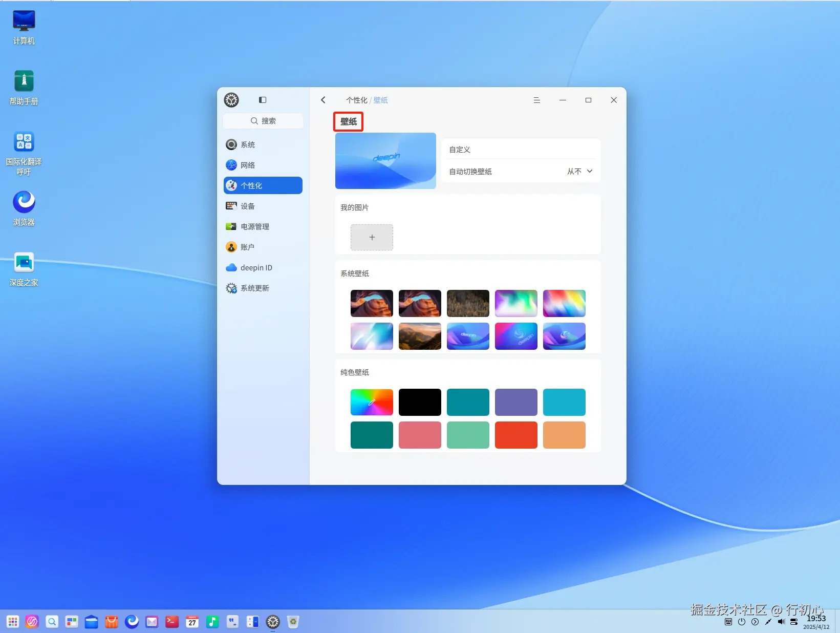
Task: Open the calendar app in the dock
Action: click(x=192, y=622)
